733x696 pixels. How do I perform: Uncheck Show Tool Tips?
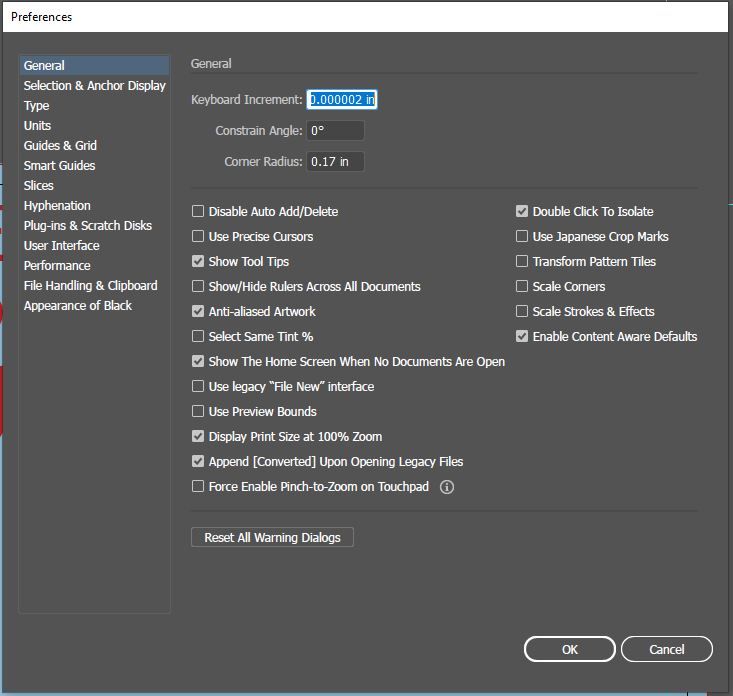pyautogui.click(x=198, y=262)
